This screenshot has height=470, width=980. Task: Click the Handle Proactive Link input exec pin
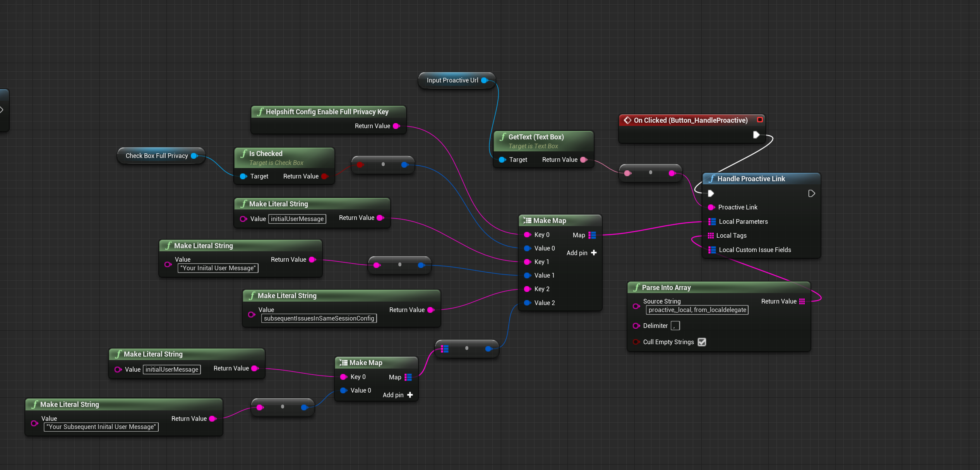(711, 193)
